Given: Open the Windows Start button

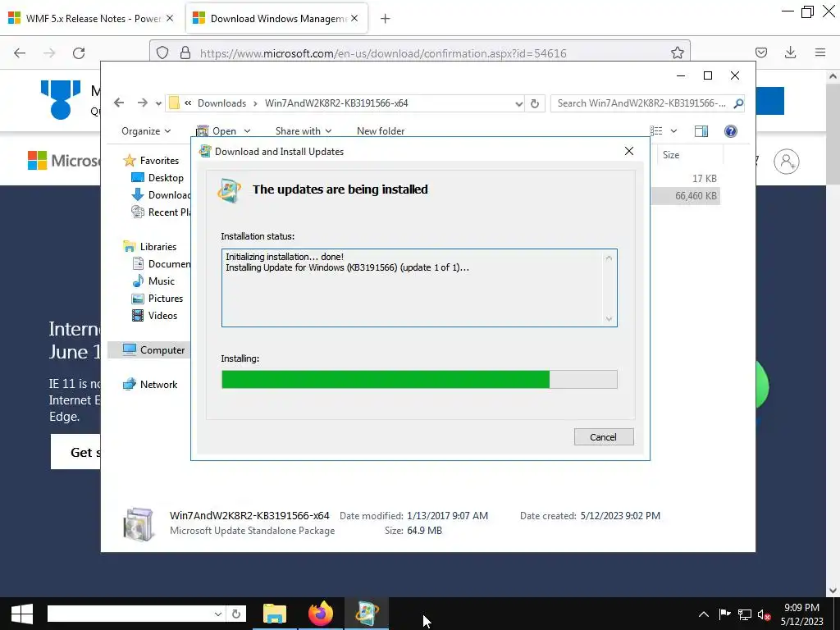Looking at the screenshot, I should click(22, 614).
